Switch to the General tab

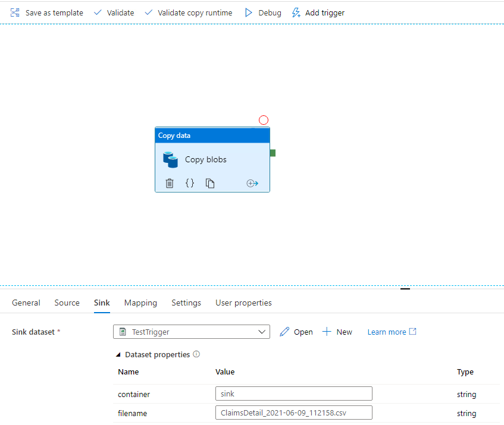pos(26,303)
